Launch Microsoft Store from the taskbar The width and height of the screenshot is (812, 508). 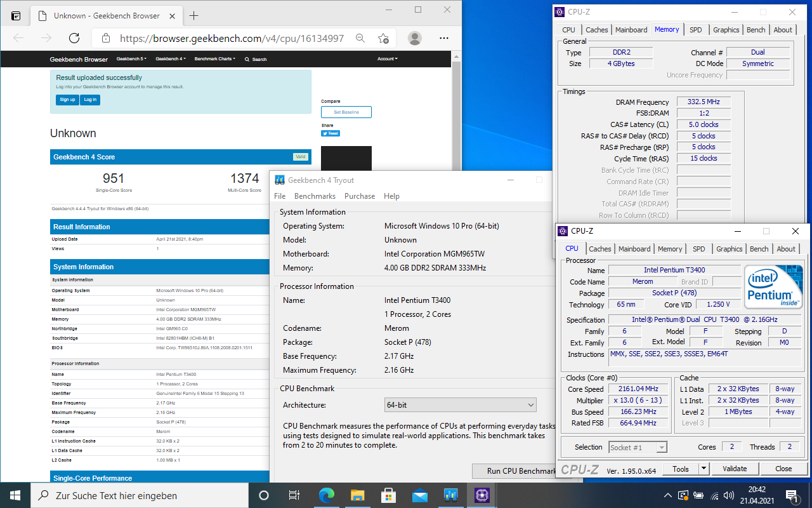(x=388, y=495)
